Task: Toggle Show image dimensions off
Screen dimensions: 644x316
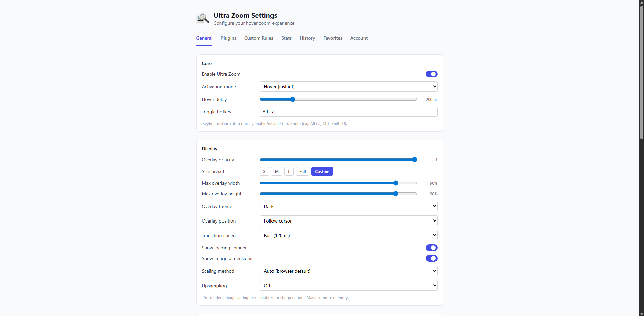Action: click(431, 258)
